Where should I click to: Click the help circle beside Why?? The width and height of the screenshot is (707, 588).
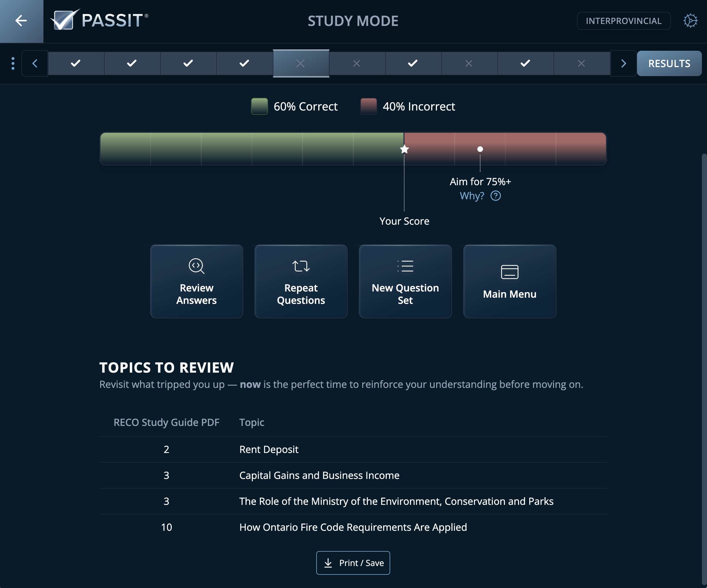(496, 195)
